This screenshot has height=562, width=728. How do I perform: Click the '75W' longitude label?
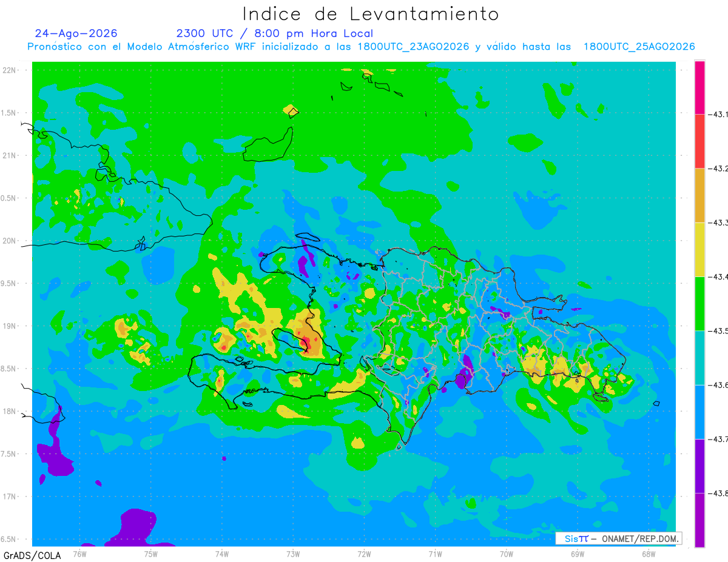point(151,554)
